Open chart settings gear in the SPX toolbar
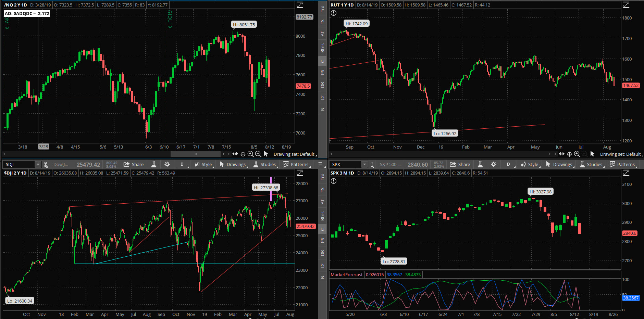This screenshot has width=644, height=319. point(494,164)
